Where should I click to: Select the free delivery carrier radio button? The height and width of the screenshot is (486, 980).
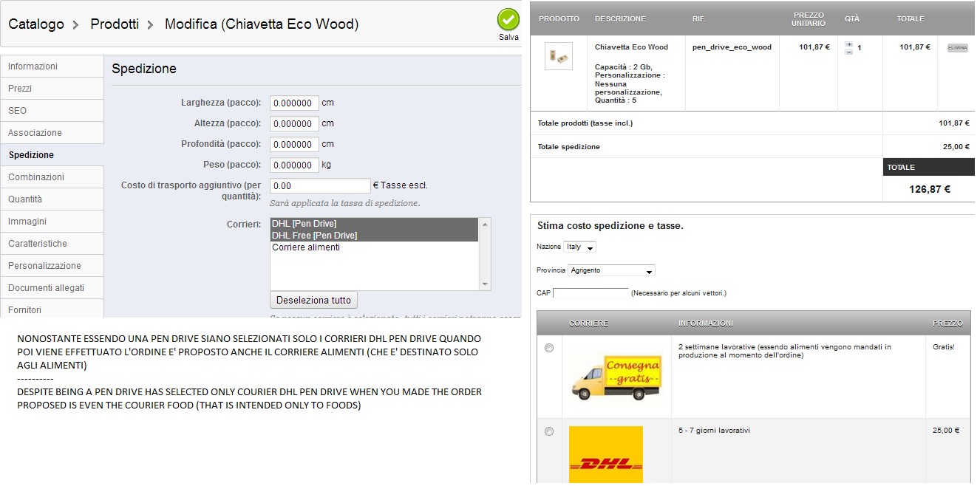(548, 348)
